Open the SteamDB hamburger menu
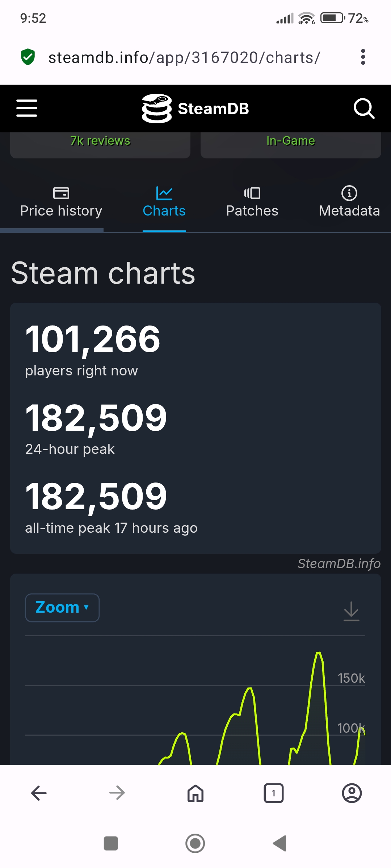 [27, 109]
